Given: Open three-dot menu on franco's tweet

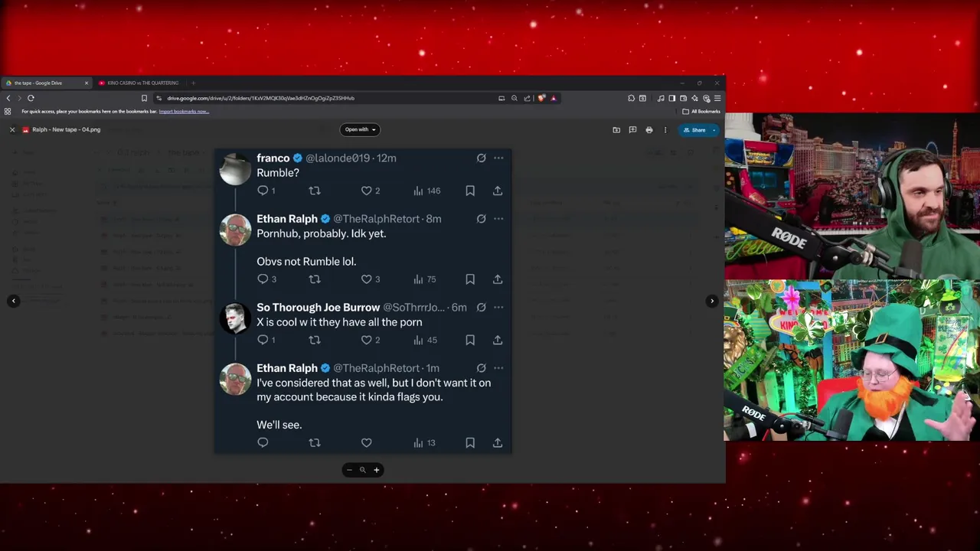Looking at the screenshot, I should click(498, 158).
